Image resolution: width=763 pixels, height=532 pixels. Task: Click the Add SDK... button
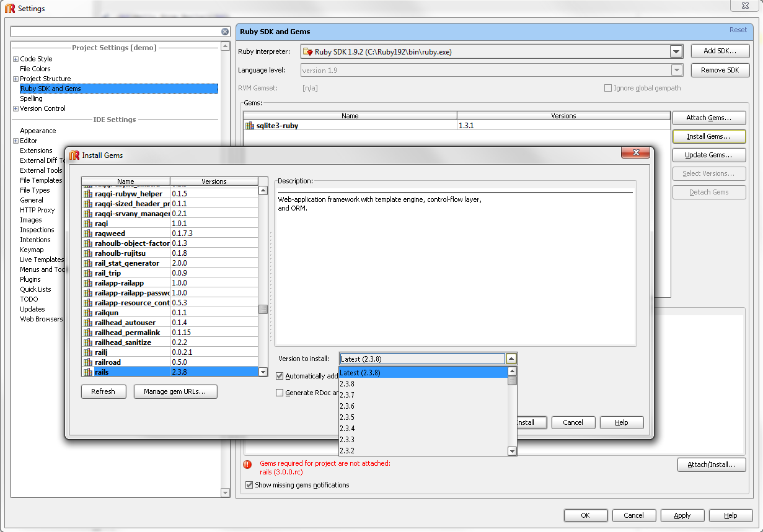pos(720,51)
